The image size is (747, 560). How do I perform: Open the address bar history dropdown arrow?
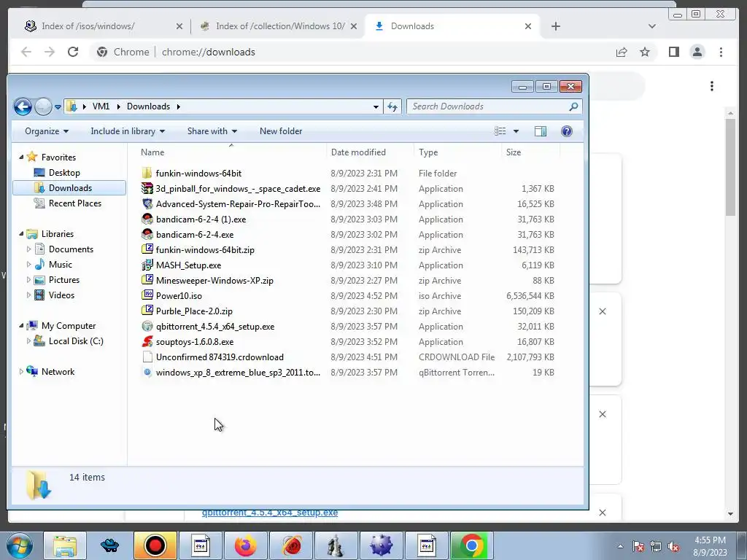376,106
